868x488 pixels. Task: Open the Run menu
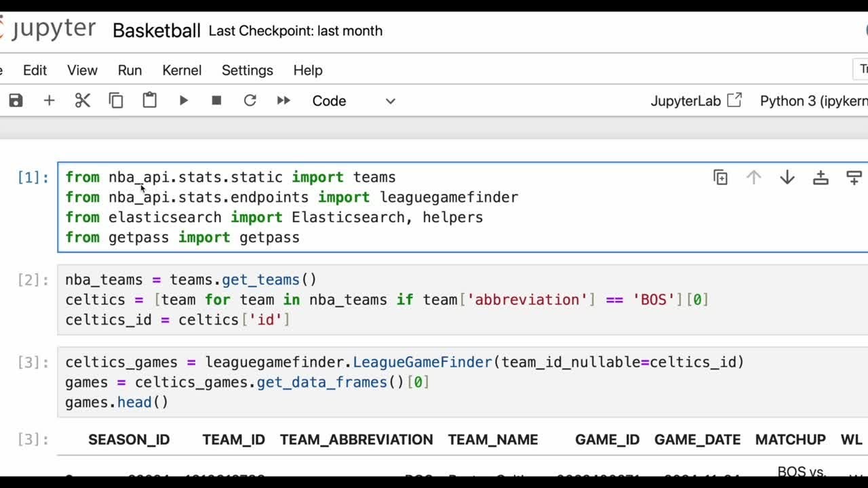pyautogui.click(x=130, y=70)
